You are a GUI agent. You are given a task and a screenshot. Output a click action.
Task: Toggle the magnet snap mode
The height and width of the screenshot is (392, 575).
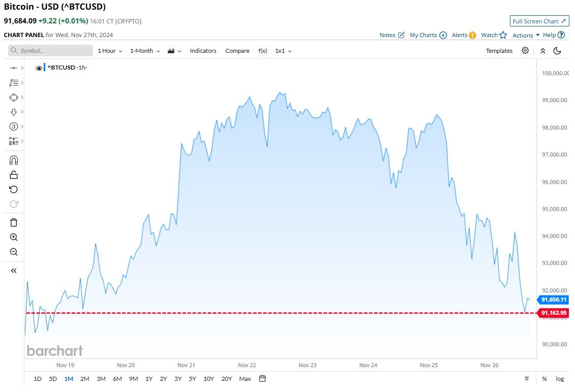coord(14,160)
